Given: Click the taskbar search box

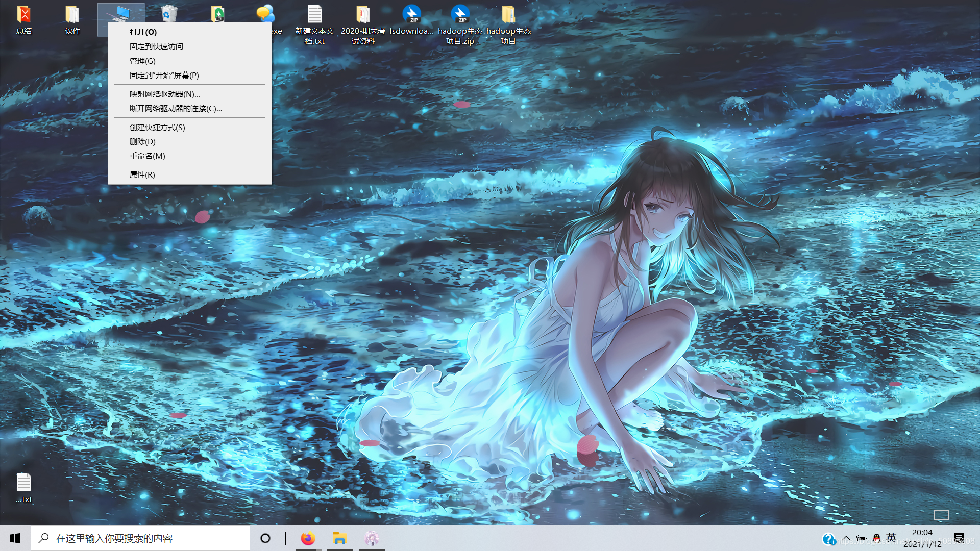Looking at the screenshot, I should (140, 538).
